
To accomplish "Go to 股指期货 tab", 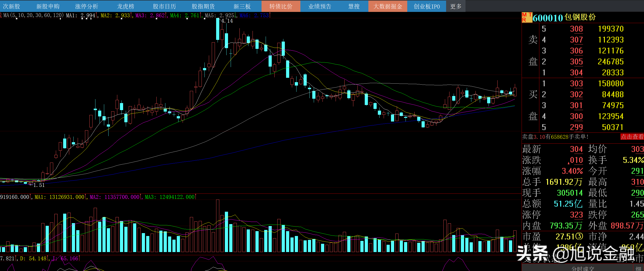I will [203, 6].
